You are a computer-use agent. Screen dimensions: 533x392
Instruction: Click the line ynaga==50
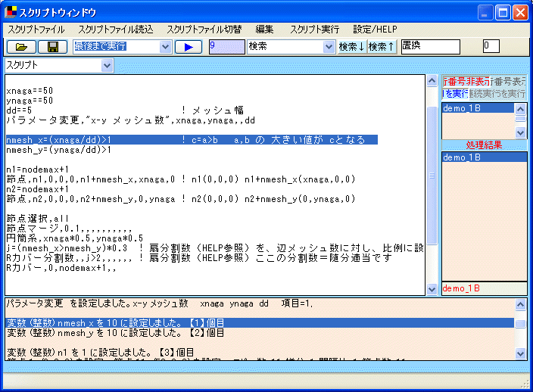(30, 101)
